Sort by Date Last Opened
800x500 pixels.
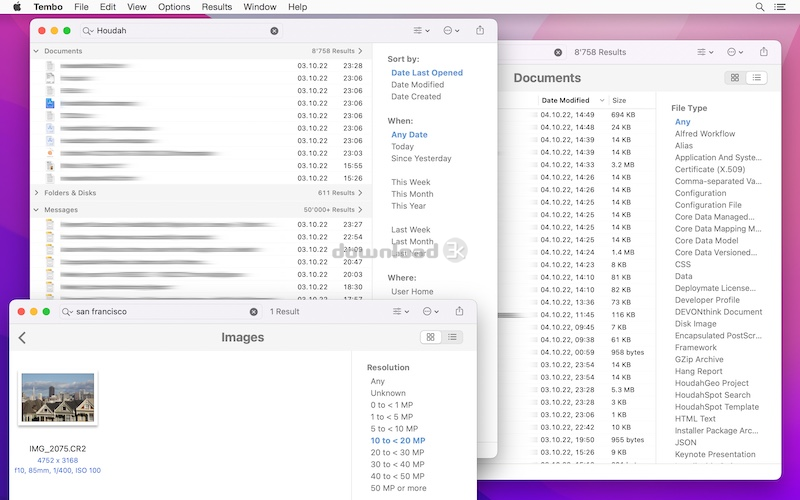pyautogui.click(x=427, y=73)
